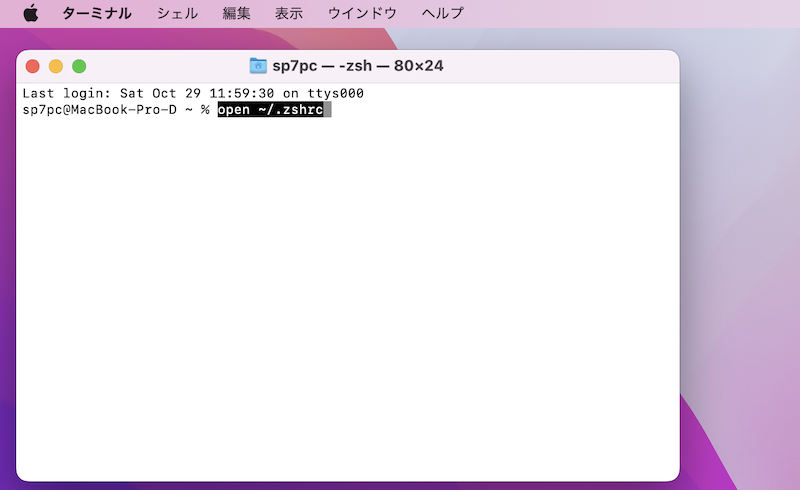The image size is (800, 490).
Task: Open the 編集 menu
Action: pyautogui.click(x=237, y=13)
